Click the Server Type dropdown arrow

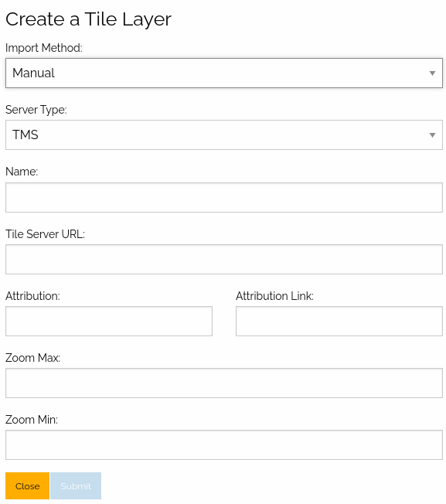tap(433, 135)
